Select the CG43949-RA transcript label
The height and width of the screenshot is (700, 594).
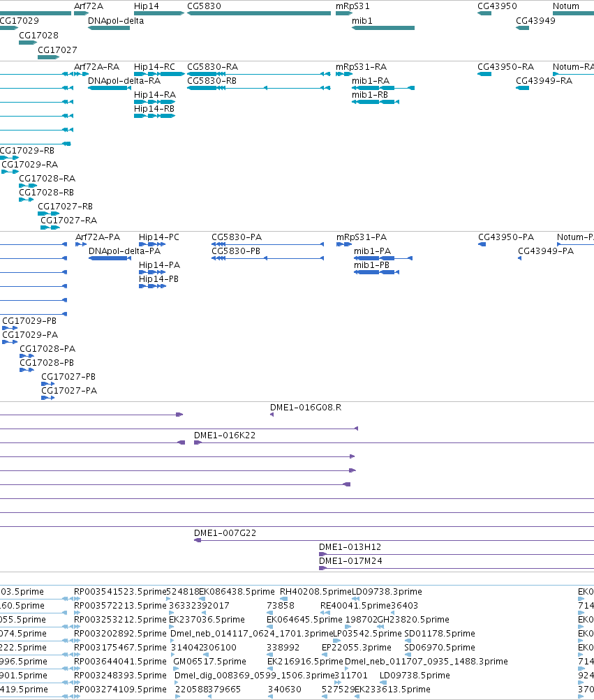coord(544,81)
